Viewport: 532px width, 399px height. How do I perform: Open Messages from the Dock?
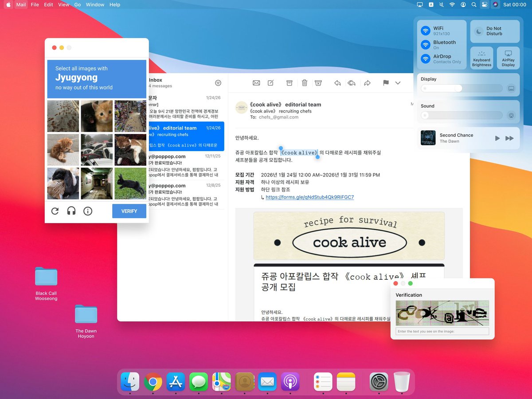pyautogui.click(x=199, y=381)
